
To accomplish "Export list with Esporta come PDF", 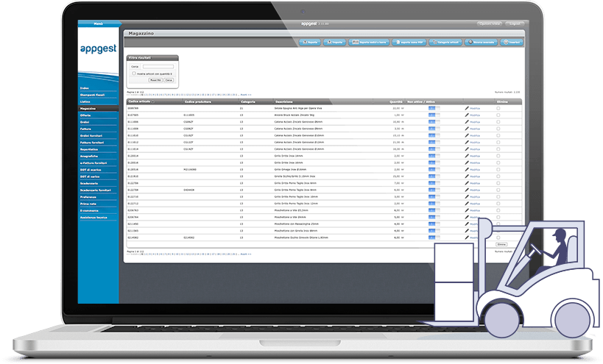I will pos(408,43).
